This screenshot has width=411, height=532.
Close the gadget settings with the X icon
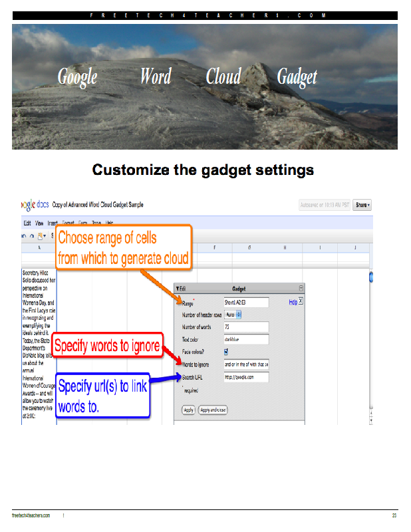(301, 301)
